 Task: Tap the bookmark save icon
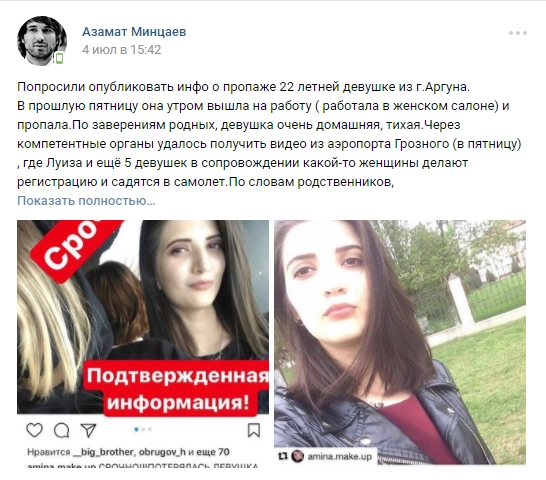[254, 430]
